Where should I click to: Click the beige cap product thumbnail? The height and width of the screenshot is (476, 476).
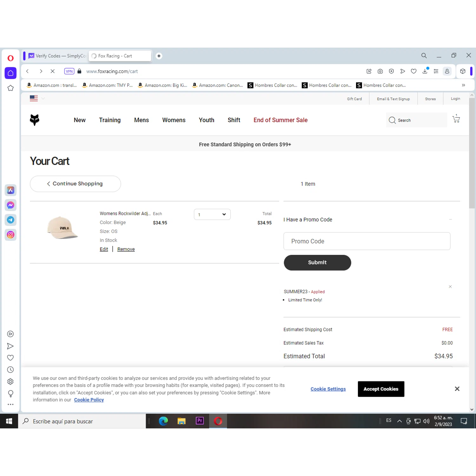pyautogui.click(x=63, y=228)
